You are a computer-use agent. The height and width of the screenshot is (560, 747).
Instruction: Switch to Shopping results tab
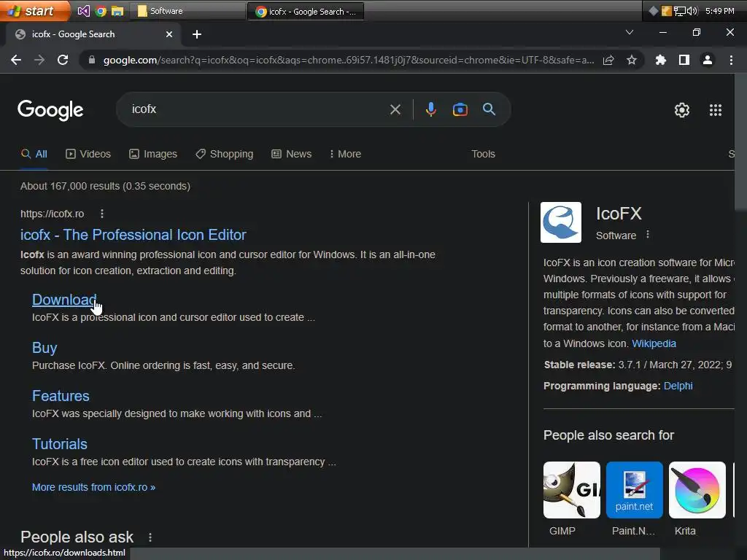click(225, 155)
